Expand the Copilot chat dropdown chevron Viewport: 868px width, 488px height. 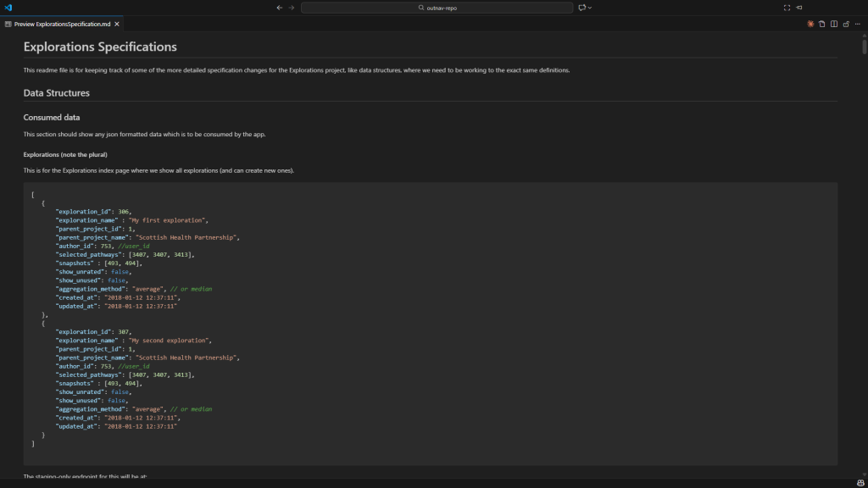tap(590, 8)
